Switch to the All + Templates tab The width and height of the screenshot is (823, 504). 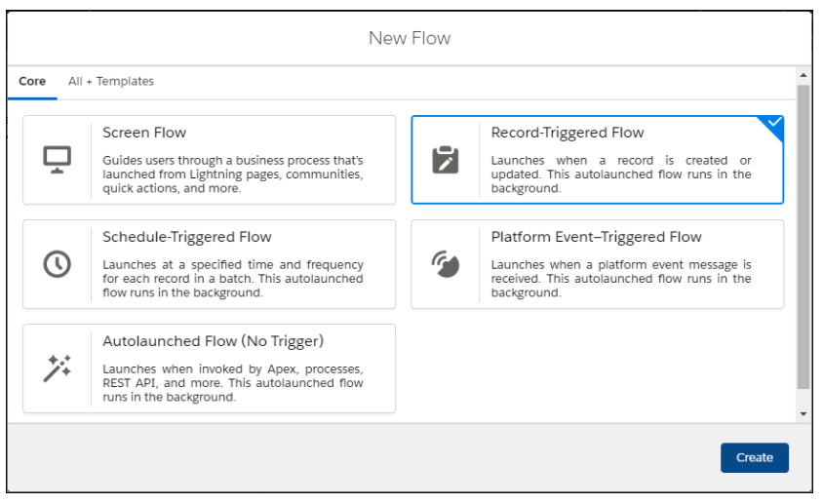coord(111,81)
